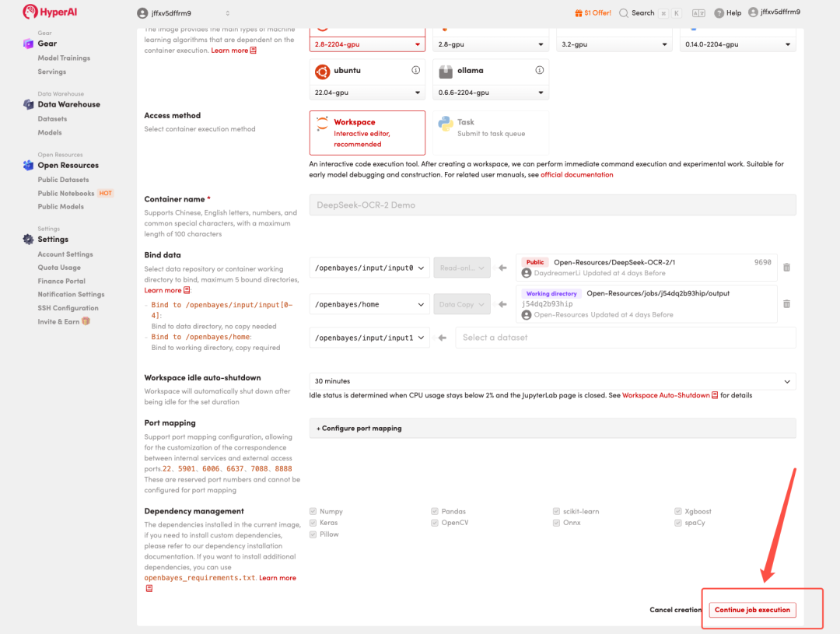Click the ollama image info icon

(x=539, y=70)
